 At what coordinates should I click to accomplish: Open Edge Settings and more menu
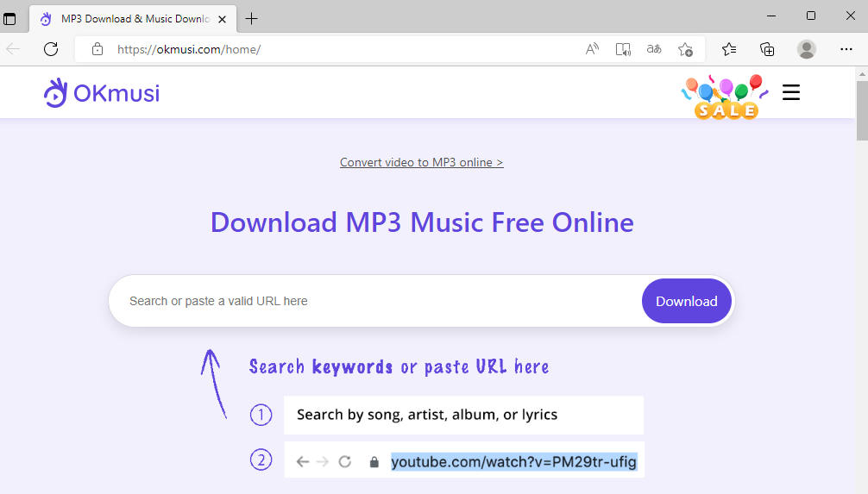[846, 49]
